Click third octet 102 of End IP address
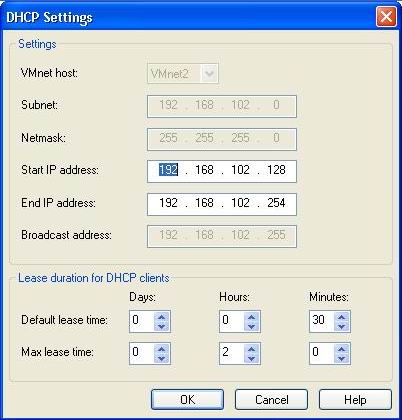This screenshot has height=420, width=402. (240, 203)
